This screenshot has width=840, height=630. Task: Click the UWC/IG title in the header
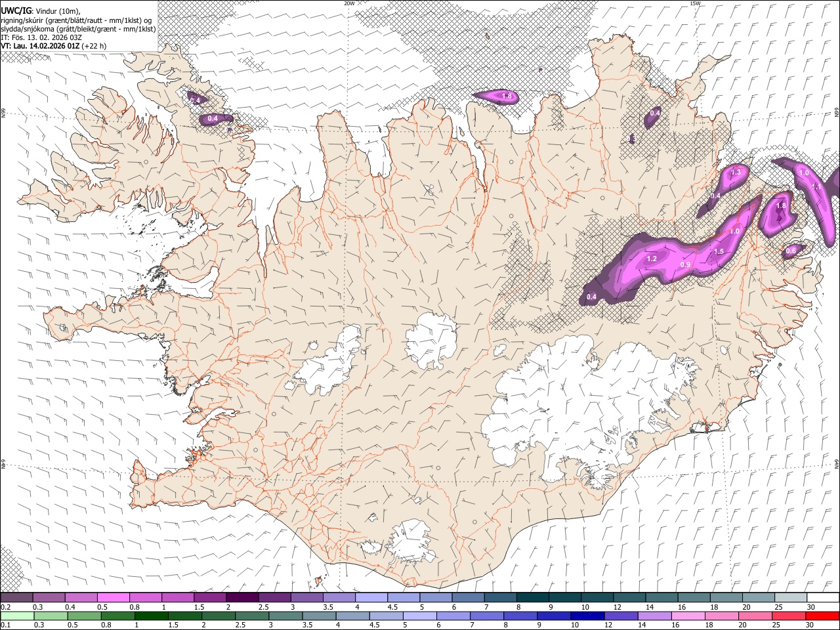click(x=16, y=10)
